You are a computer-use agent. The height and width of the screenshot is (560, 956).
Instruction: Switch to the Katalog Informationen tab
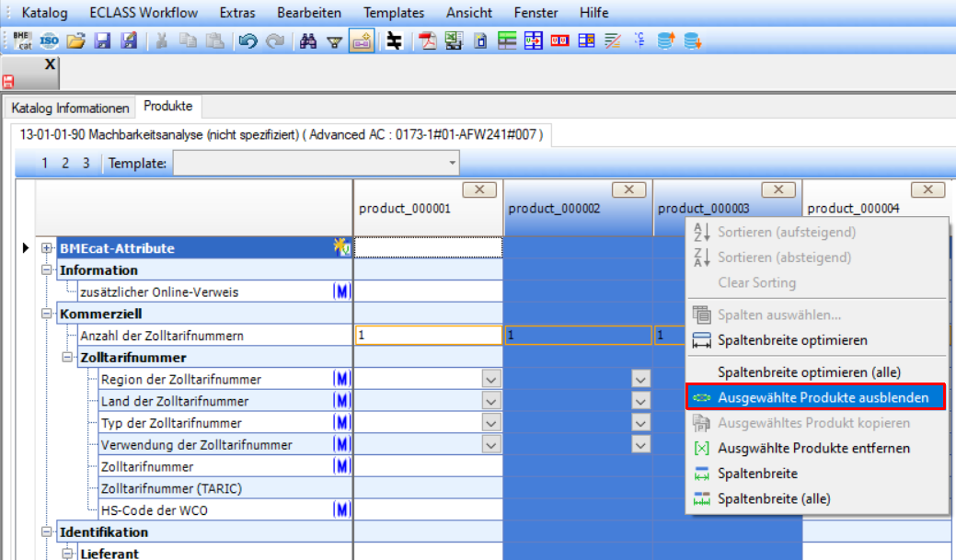click(71, 108)
